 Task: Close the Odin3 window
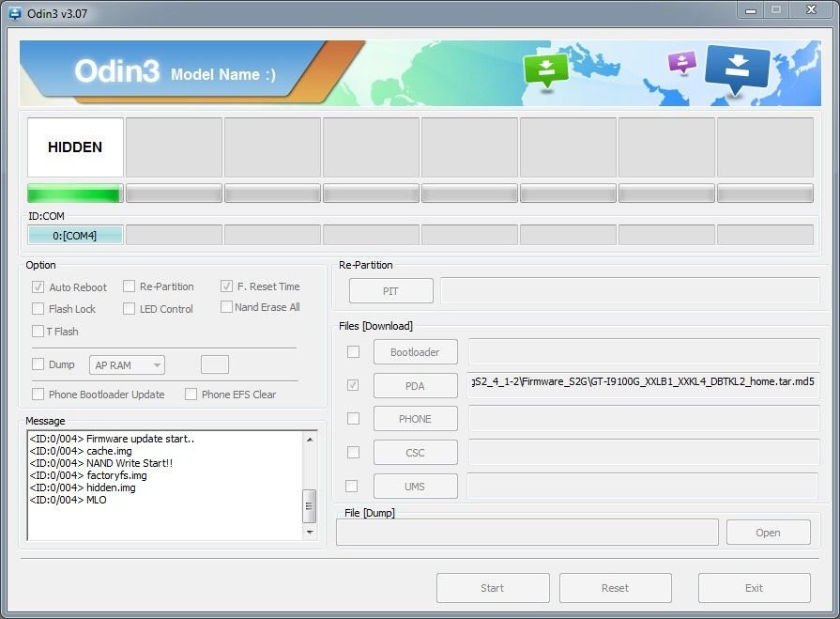point(811,10)
